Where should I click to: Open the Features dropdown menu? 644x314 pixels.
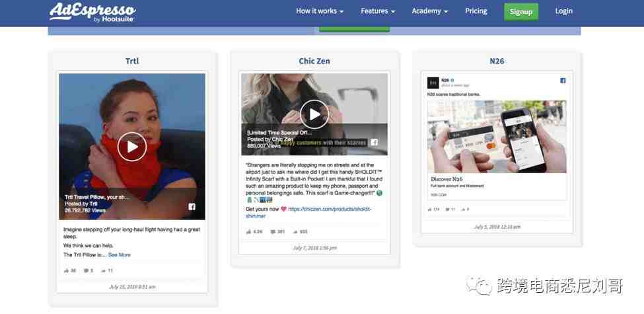[x=378, y=11]
